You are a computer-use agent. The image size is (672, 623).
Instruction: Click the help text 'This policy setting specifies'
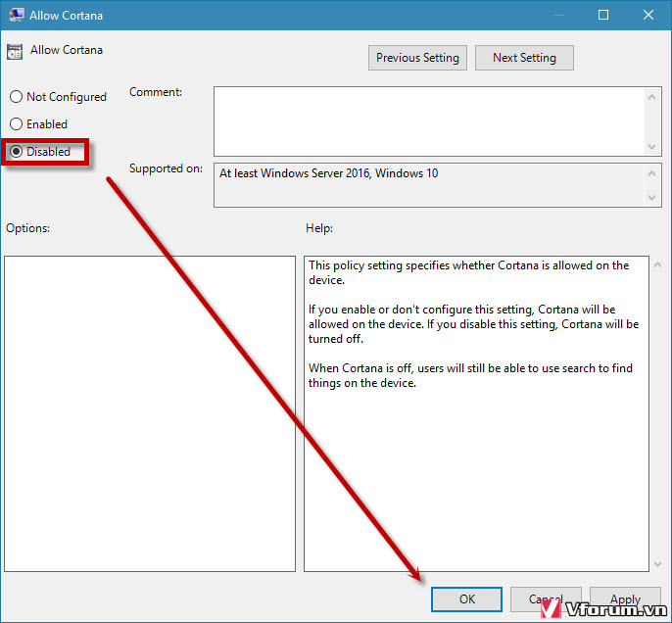click(x=378, y=265)
